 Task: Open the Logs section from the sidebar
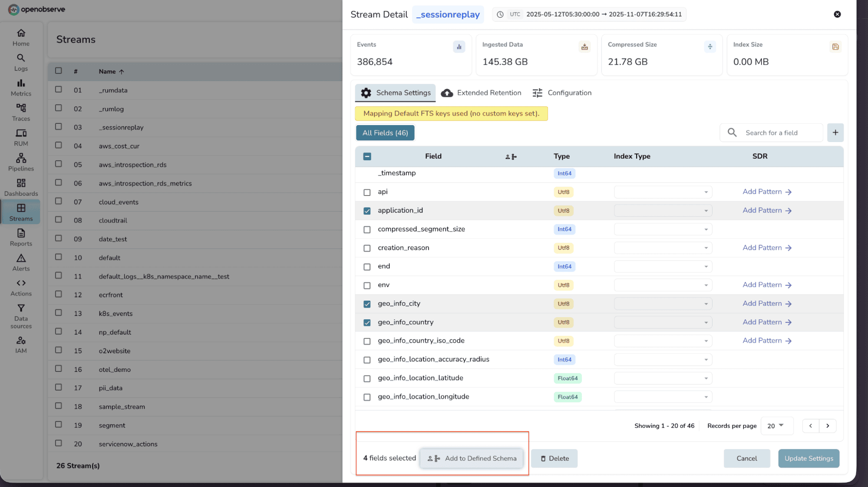coord(20,62)
